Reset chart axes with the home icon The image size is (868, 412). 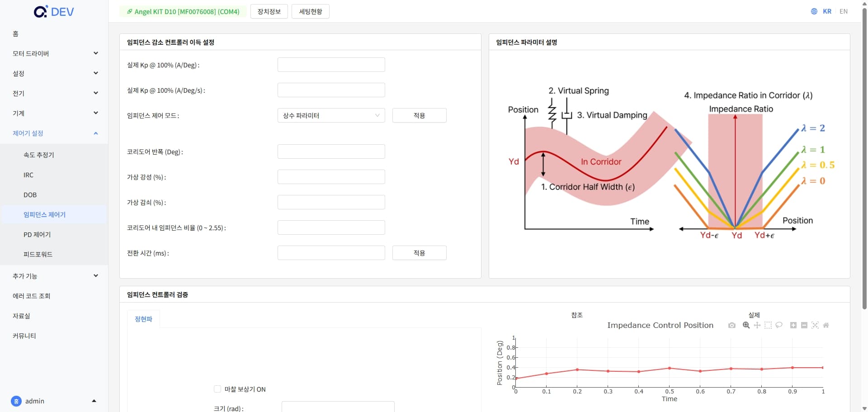[826, 325]
